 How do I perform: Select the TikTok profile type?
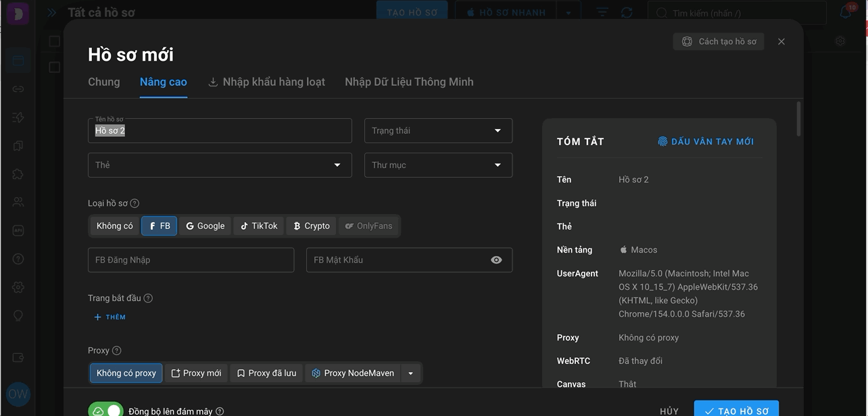coord(259,226)
